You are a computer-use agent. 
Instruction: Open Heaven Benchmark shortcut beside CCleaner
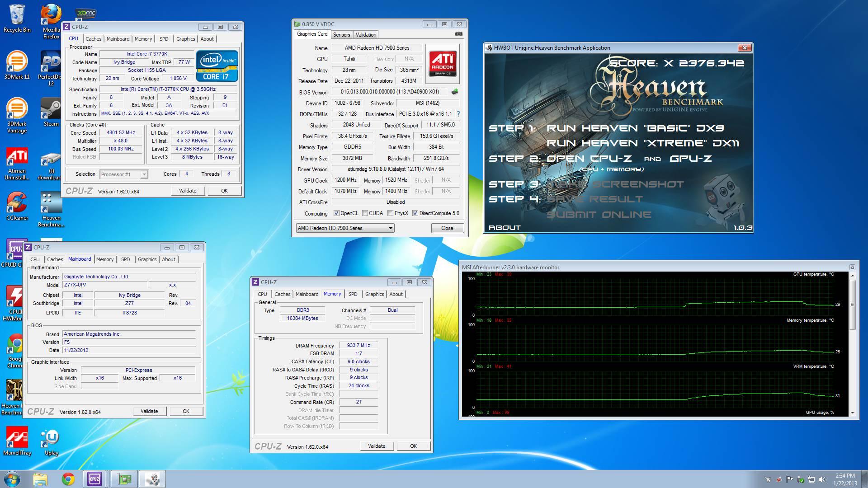[x=51, y=209]
